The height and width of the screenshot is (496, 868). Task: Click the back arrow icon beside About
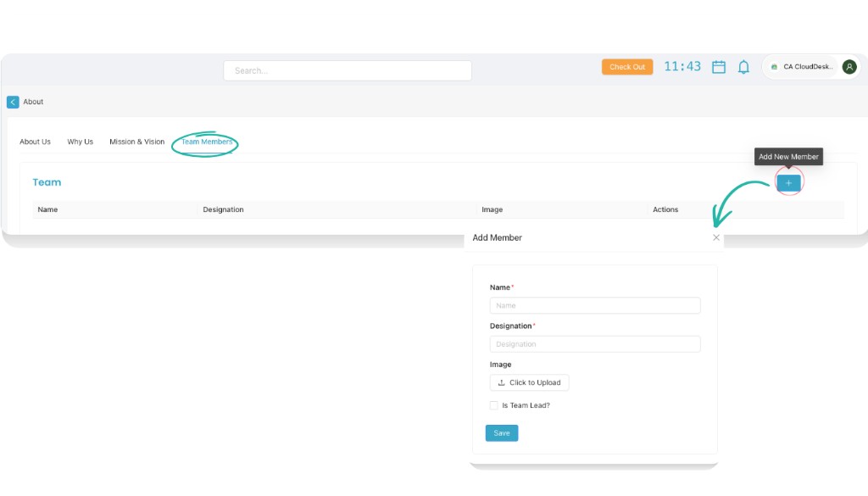coord(13,102)
